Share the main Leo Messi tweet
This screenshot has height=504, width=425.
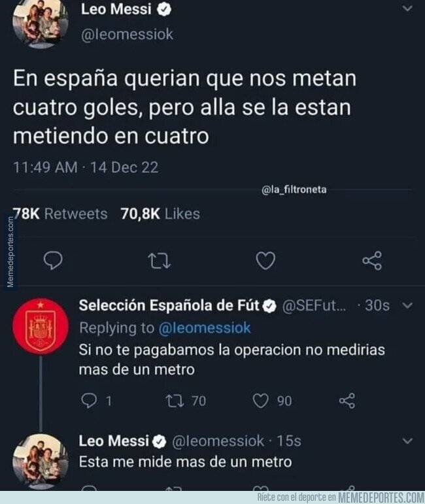tap(371, 261)
